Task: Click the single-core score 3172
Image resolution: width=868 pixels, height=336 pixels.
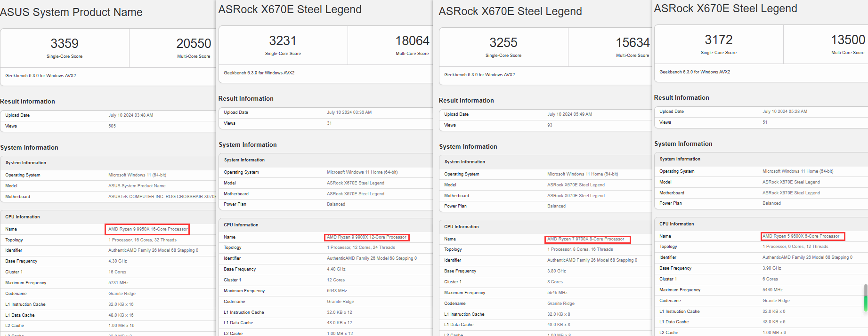Action: [719, 40]
